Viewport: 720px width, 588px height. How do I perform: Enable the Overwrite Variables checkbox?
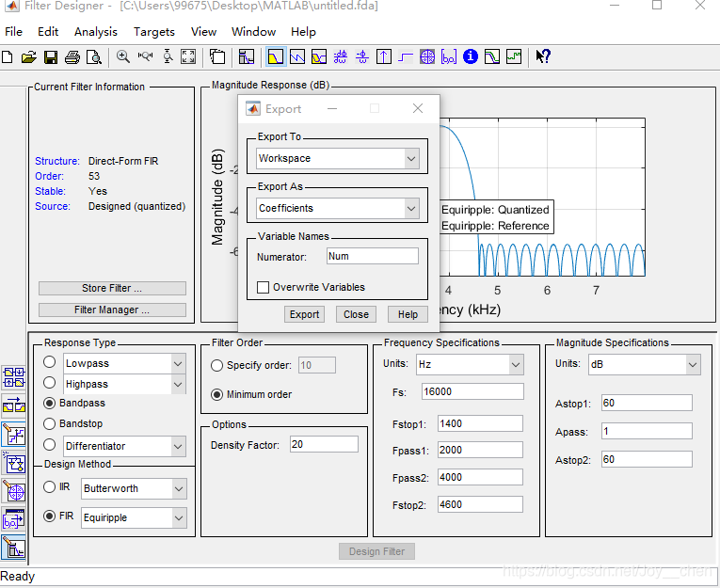(264, 287)
